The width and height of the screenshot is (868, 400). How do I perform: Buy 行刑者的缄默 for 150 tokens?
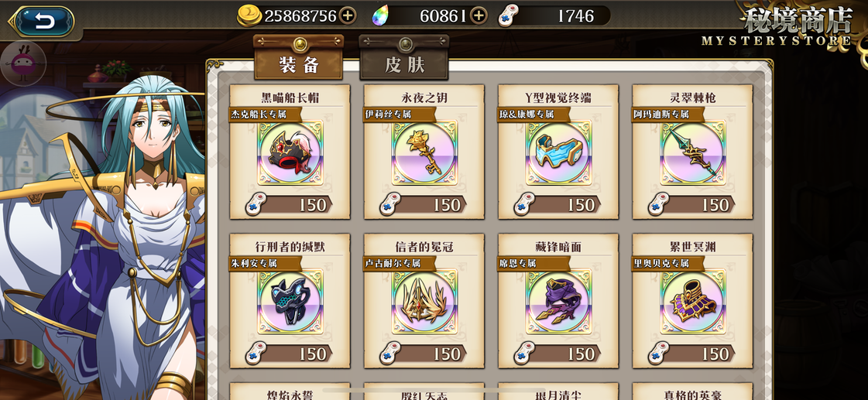point(289,353)
